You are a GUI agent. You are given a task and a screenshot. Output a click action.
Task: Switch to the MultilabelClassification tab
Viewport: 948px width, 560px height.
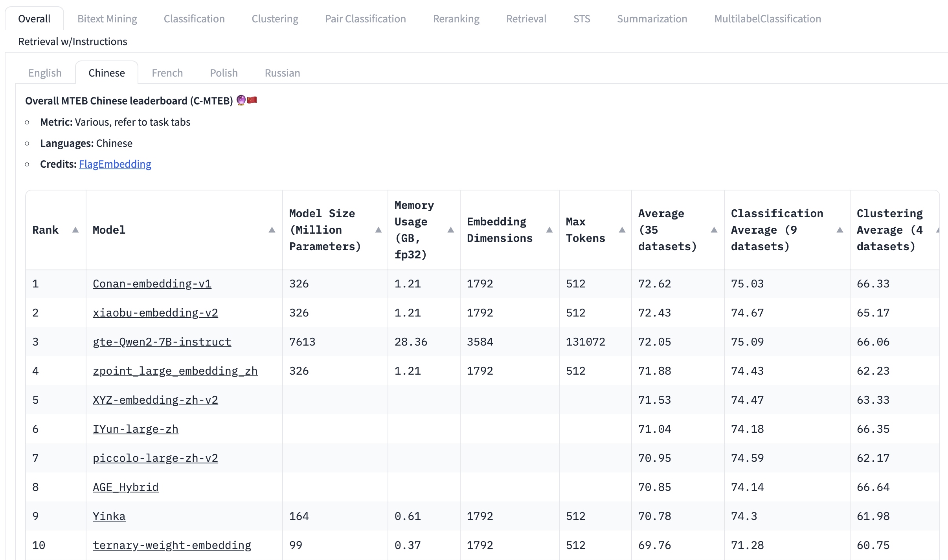(x=767, y=19)
